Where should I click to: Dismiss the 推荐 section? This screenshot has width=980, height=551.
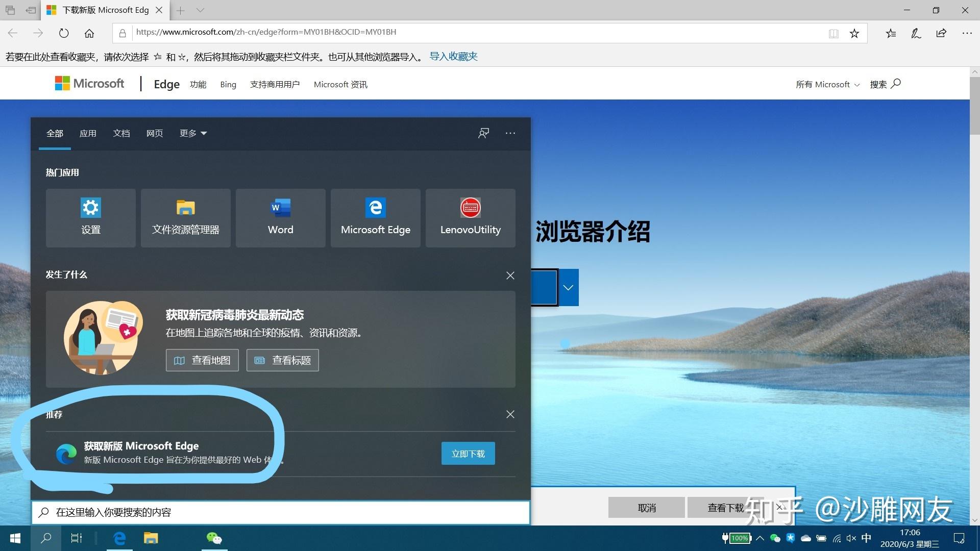coord(510,414)
